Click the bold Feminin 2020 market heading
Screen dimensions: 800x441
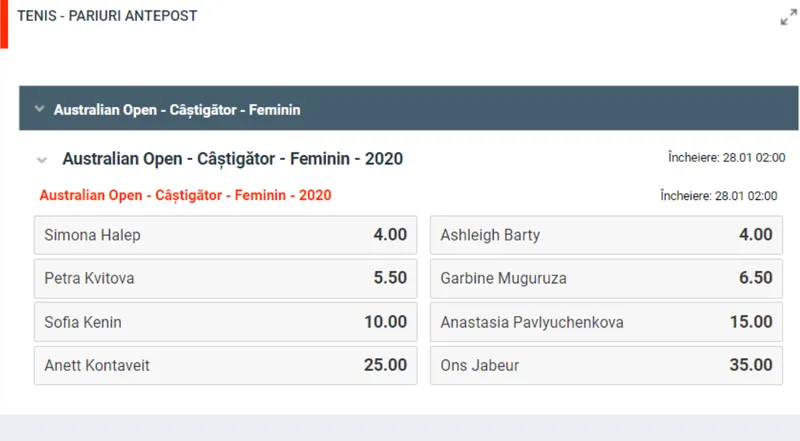[232, 159]
